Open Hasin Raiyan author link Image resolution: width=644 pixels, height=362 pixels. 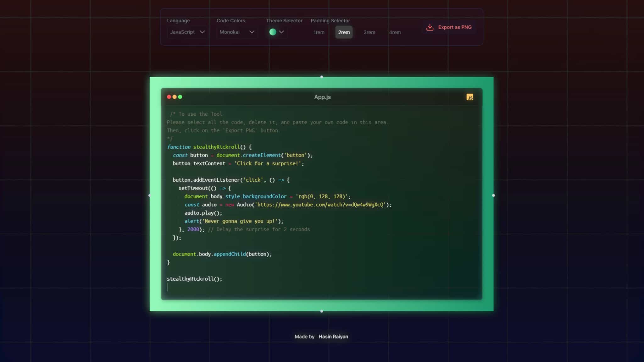(333, 337)
